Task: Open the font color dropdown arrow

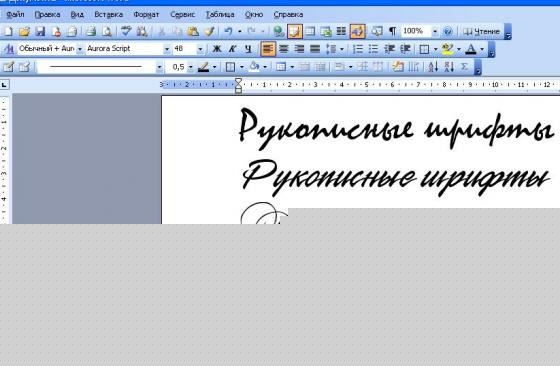Action: pyautogui.click(x=482, y=49)
